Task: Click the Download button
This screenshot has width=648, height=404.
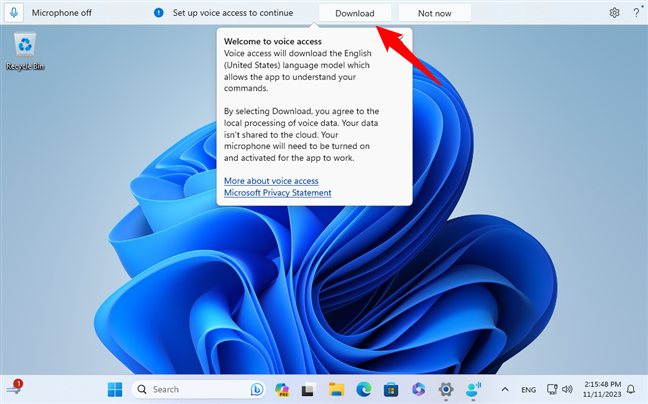Action: coord(355,13)
